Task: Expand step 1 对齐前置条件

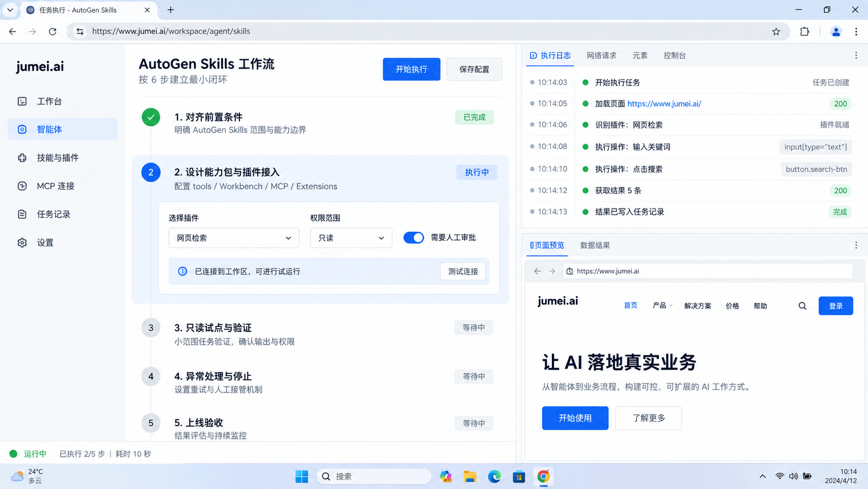Action: (x=208, y=117)
